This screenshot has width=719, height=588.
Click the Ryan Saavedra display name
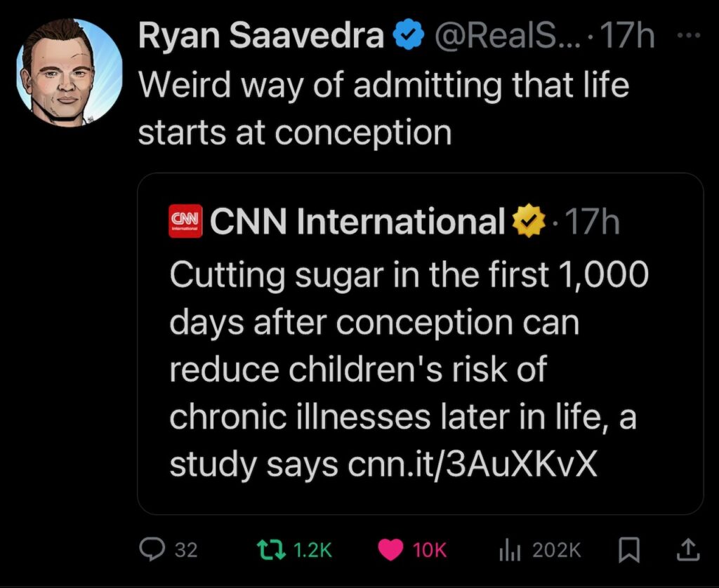pos(260,36)
